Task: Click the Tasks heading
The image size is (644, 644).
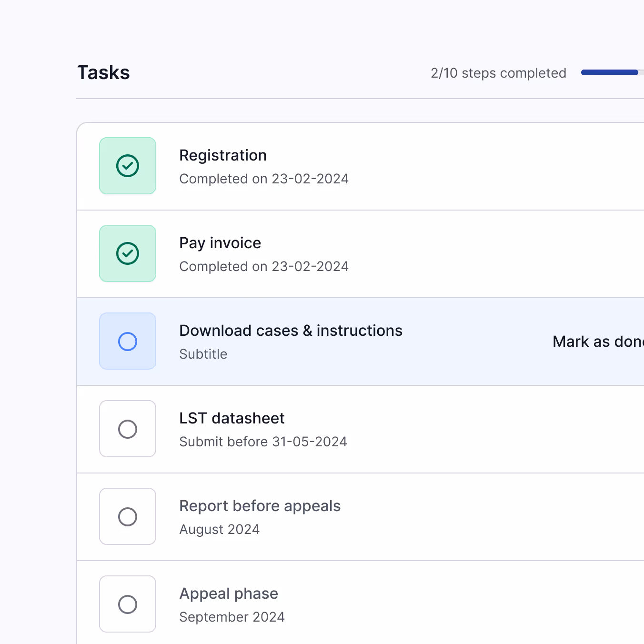Action: pos(103,72)
